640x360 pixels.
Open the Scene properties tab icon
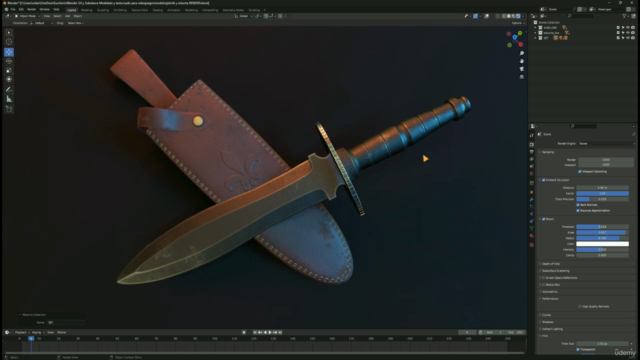coord(531,167)
